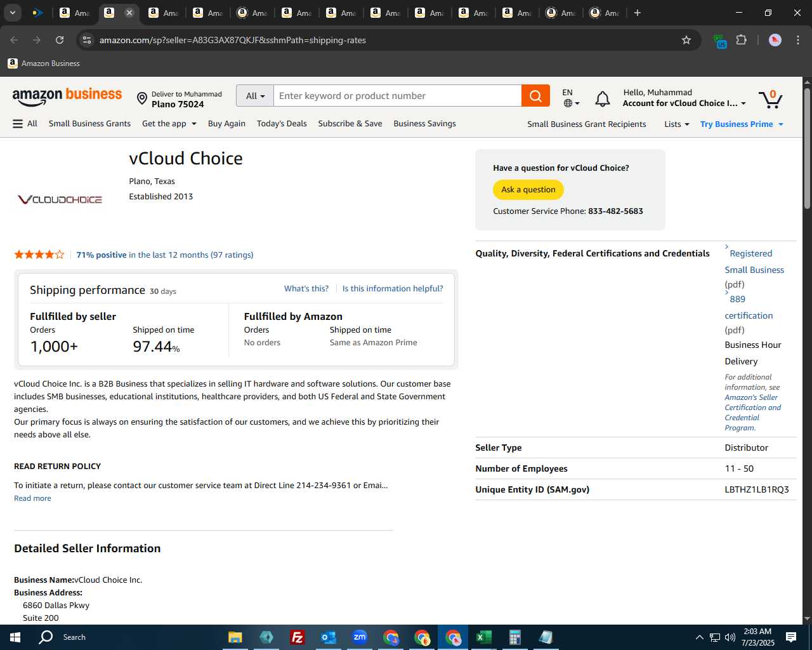Open FileZilla from taskbar
812x650 pixels.
tap(297, 637)
